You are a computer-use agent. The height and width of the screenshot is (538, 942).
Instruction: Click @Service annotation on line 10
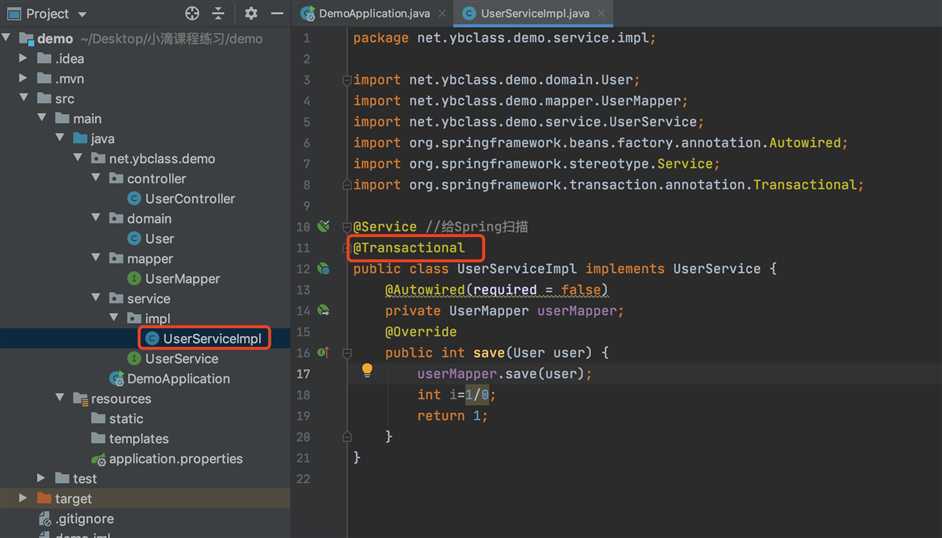tap(384, 226)
